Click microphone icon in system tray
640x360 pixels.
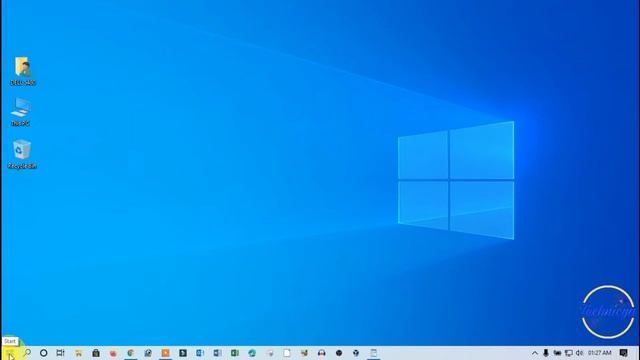coord(546,353)
